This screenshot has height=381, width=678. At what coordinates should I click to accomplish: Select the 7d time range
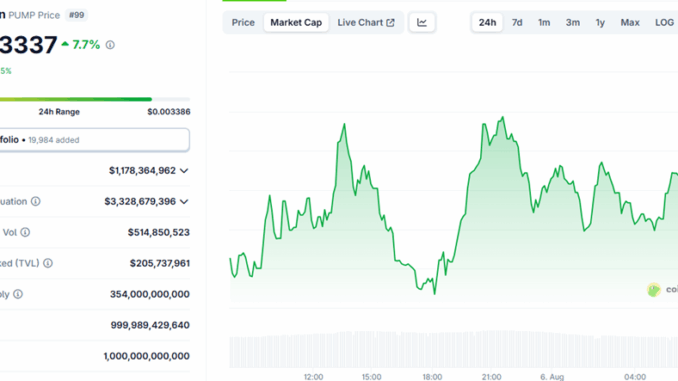click(x=517, y=22)
